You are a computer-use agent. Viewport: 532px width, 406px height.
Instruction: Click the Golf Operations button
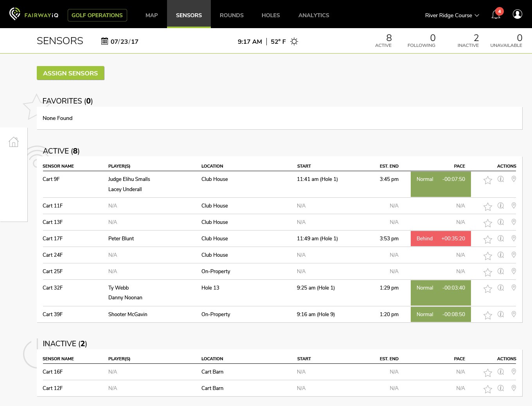pos(97,15)
